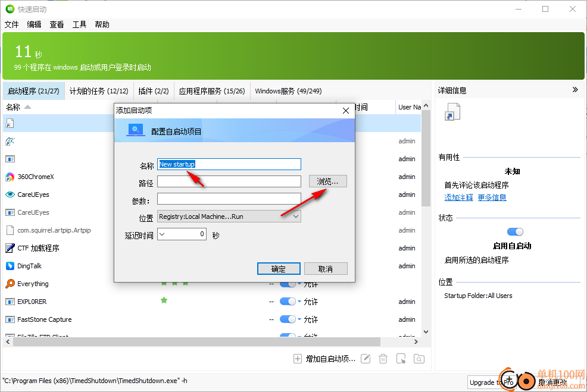Image resolution: width=587 pixels, height=392 pixels.
Task: Switch to 计划的任务 (12/12) tab
Action: coord(99,91)
